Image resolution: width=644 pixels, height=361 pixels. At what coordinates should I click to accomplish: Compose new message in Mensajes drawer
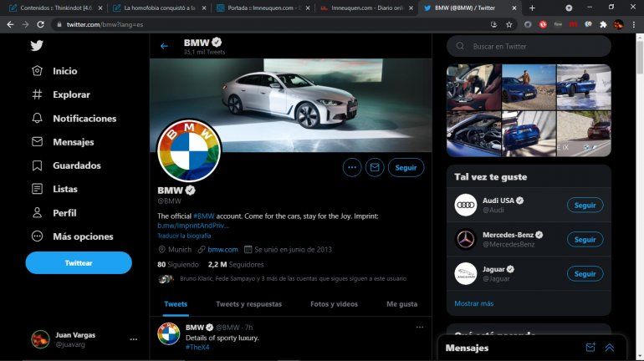(x=590, y=348)
